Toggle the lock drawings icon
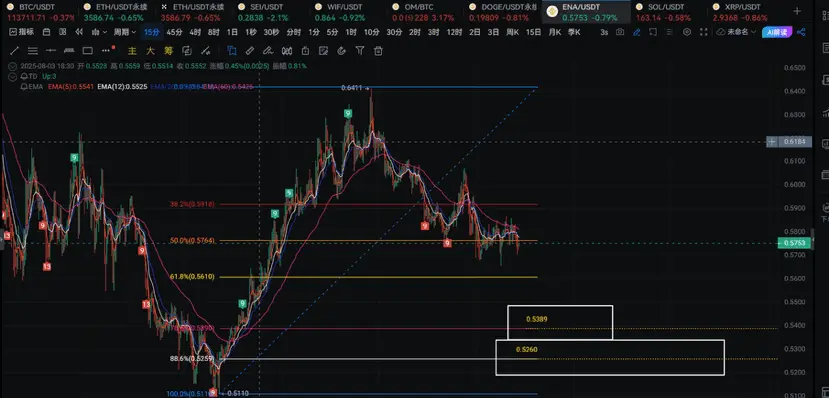 pos(305,51)
